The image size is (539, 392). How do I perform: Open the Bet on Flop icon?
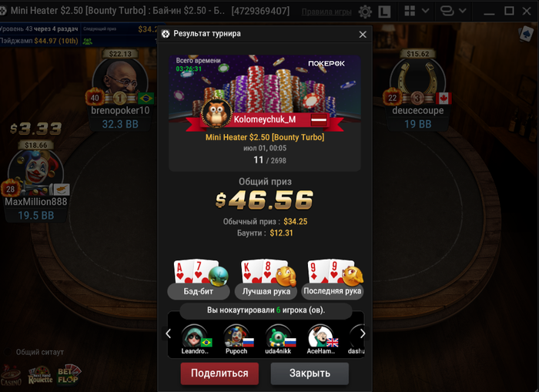69,374
